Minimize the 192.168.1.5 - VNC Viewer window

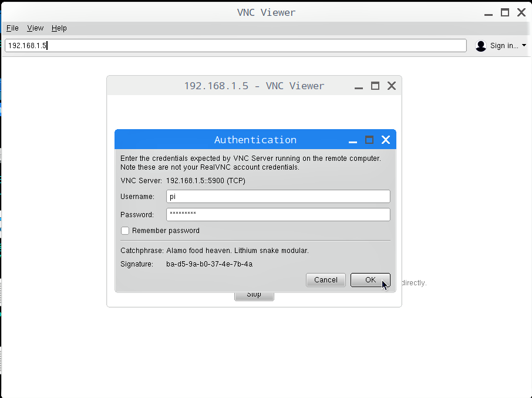click(x=359, y=87)
